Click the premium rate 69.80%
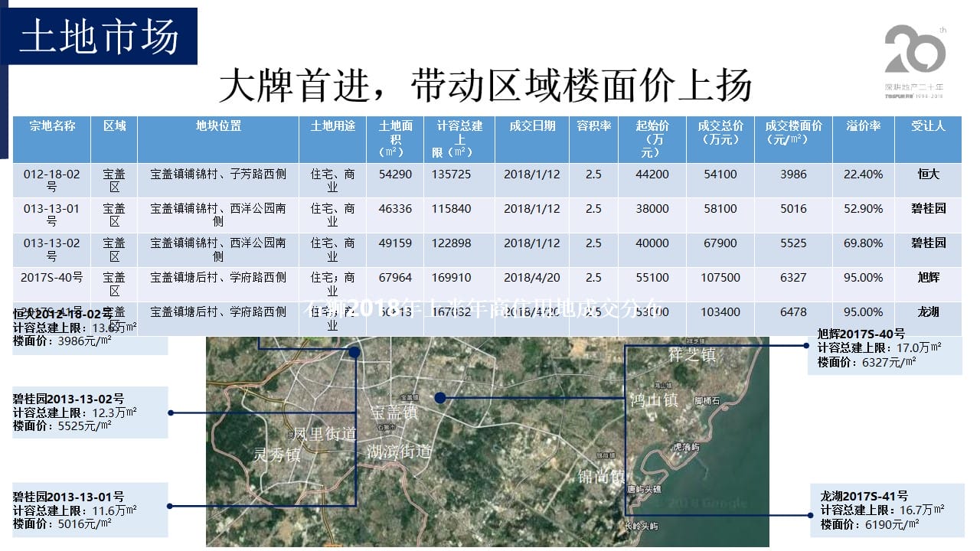This screenshot has width=980, height=551. [x=863, y=243]
